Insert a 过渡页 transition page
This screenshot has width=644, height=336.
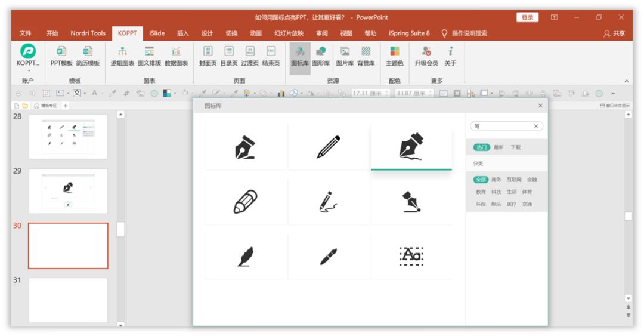[x=250, y=56]
